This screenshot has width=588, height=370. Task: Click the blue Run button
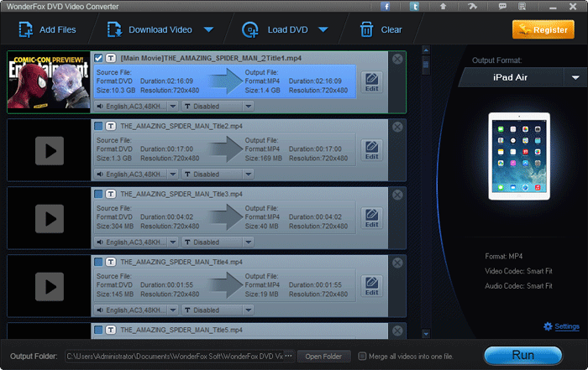coord(522,355)
